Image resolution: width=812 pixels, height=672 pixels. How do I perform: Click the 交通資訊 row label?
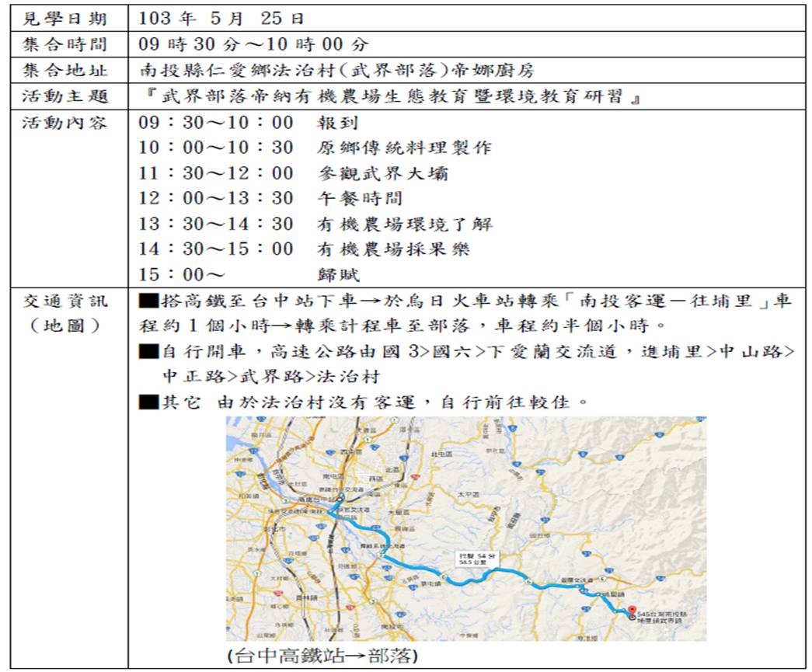65,301
